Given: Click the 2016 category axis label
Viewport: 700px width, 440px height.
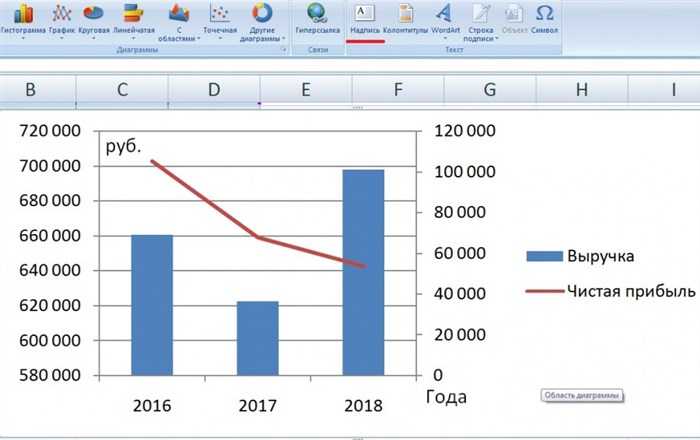Looking at the screenshot, I should [x=152, y=406].
